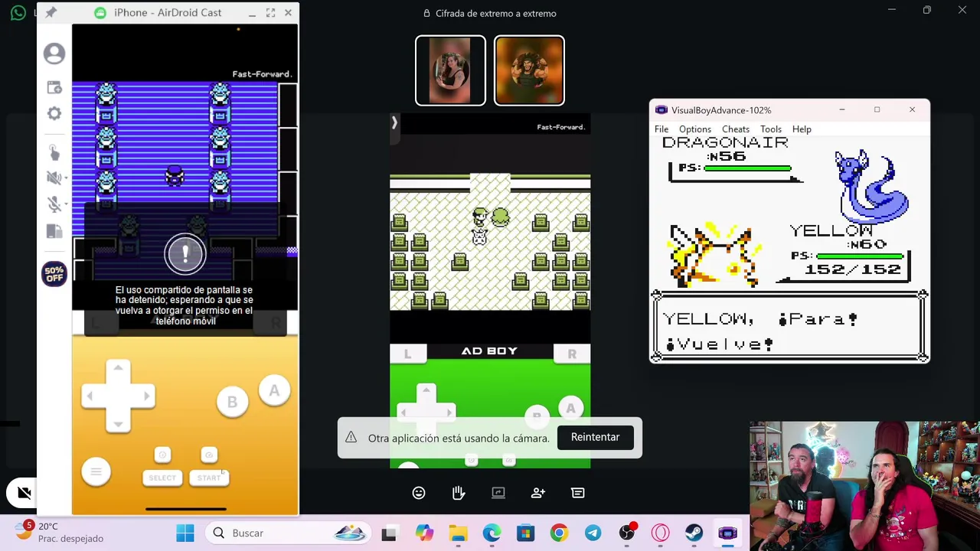This screenshot has width=980, height=551.
Task: Tap the L shoulder button on green emulator
Action: 407,354
